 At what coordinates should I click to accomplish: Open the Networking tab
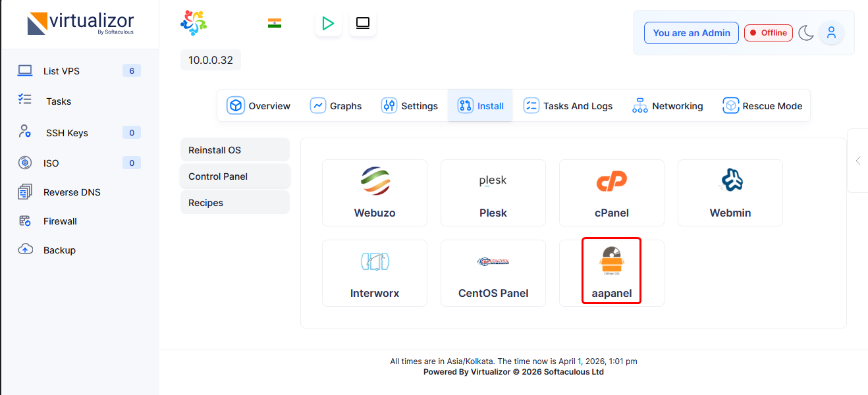pyautogui.click(x=668, y=106)
